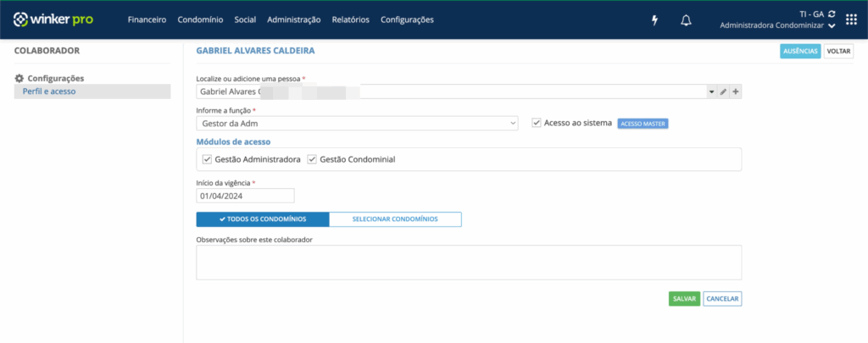The image size is (868, 343).
Task: Open the apps grid icon
Action: click(851, 19)
